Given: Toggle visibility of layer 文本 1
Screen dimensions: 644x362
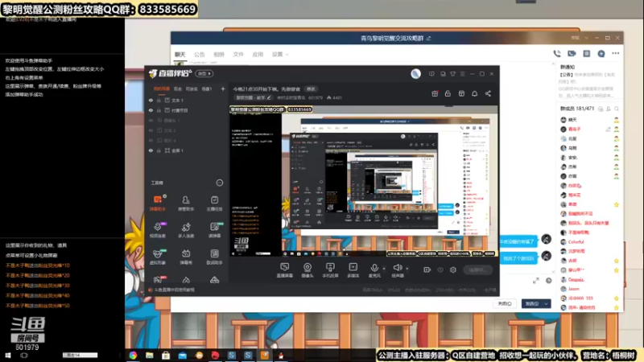Looking at the screenshot, I should pos(151,100).
